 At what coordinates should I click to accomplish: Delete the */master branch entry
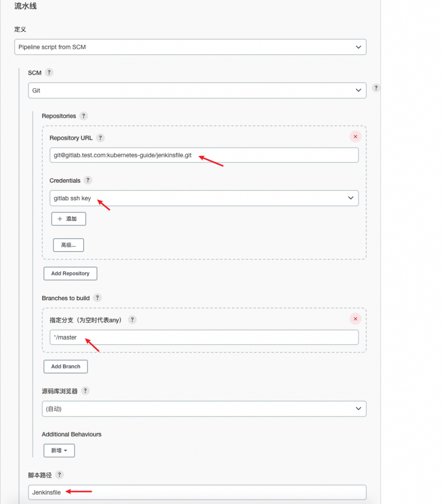[x=355, y=319]
